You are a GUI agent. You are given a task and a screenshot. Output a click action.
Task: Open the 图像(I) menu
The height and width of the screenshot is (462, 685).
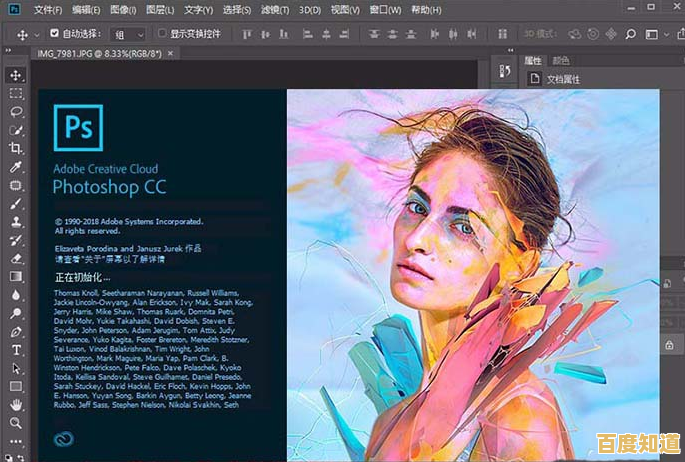[123, 10]
